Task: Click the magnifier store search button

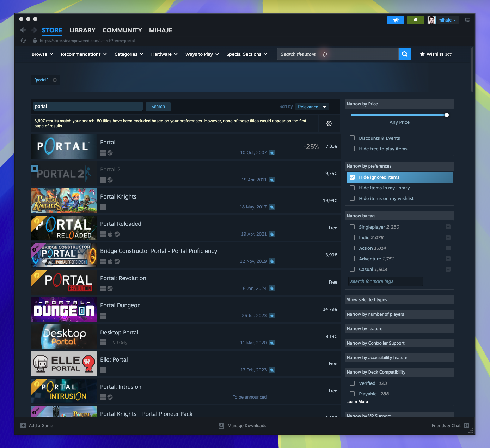Action: click(x=405, y=54)
